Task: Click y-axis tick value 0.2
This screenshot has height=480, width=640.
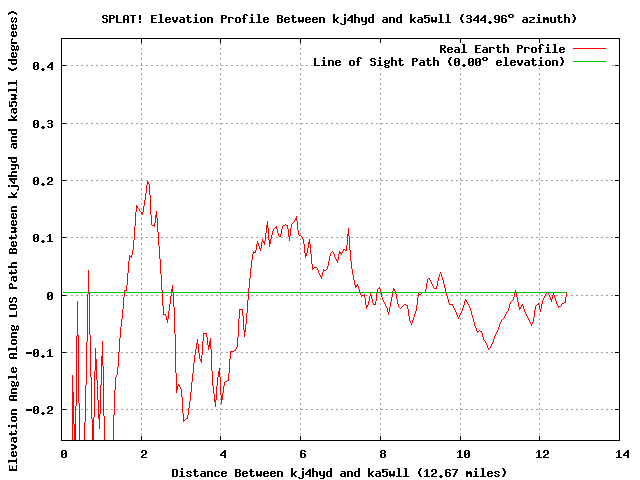Action: [43, 181]
